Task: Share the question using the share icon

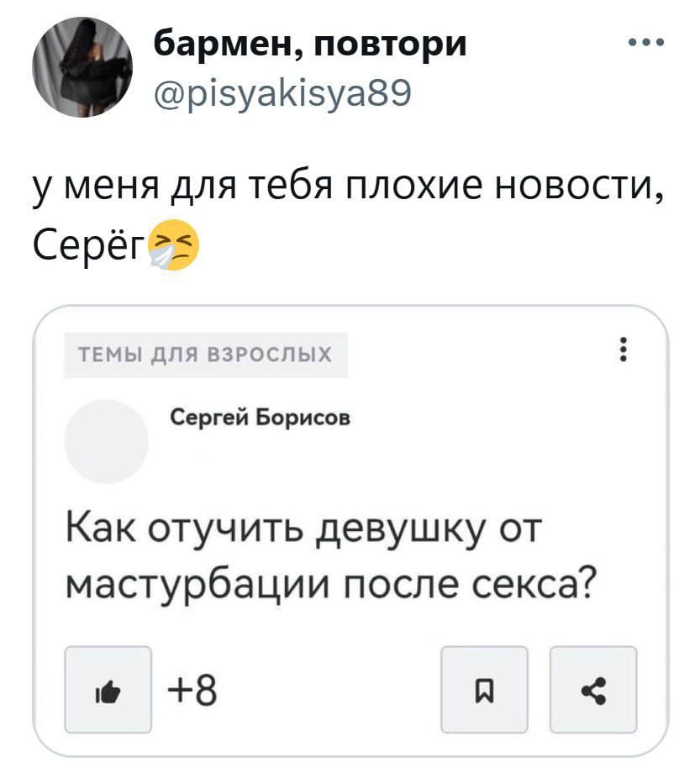Action: point(593,689)
